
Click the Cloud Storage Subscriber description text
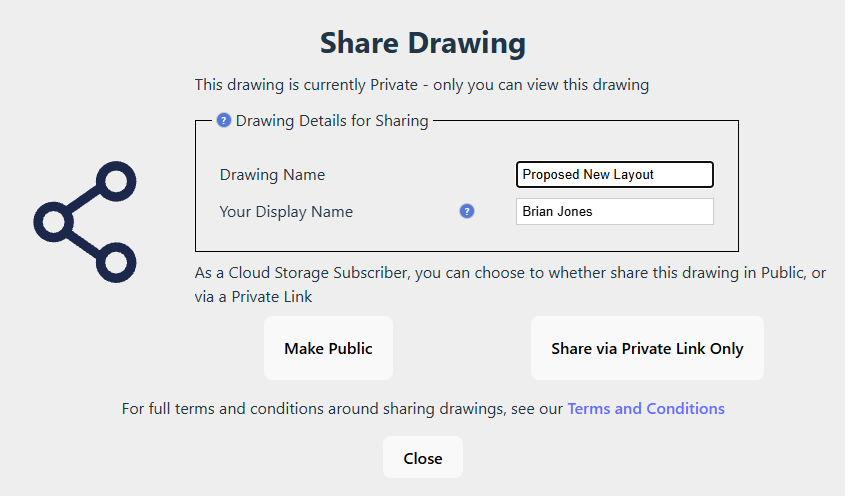click(x=510, y=273)
